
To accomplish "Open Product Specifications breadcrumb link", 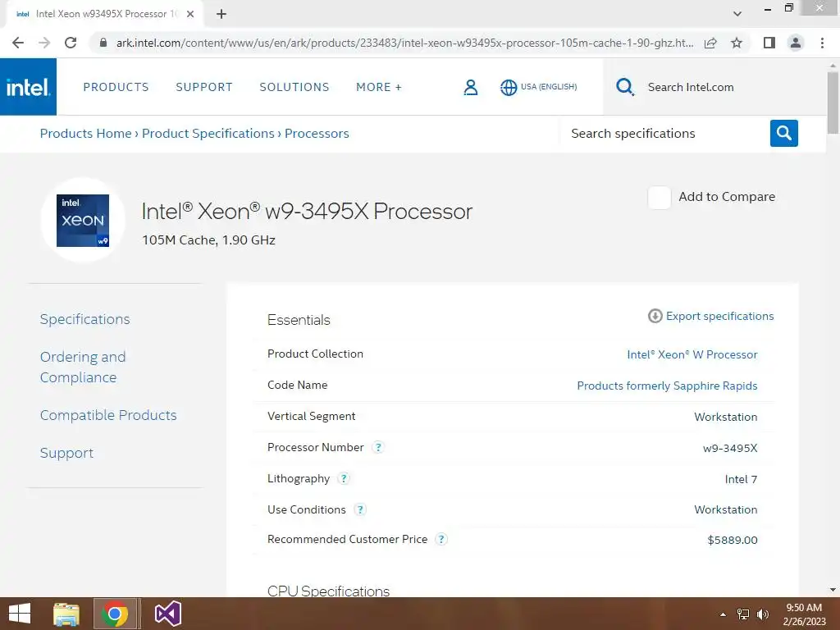I will (208, 134).
